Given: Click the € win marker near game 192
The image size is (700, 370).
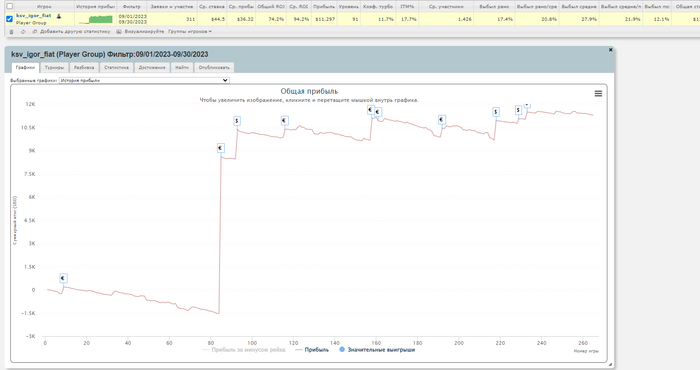Looking at the screenshot, I should (442, 120).
